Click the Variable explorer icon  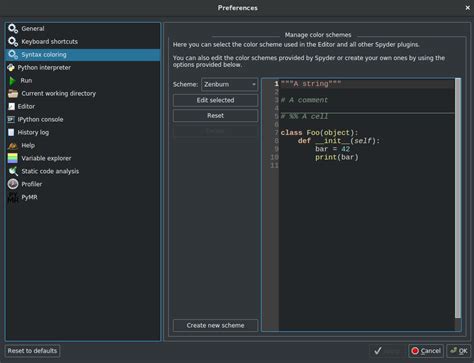tap(13, 158)
